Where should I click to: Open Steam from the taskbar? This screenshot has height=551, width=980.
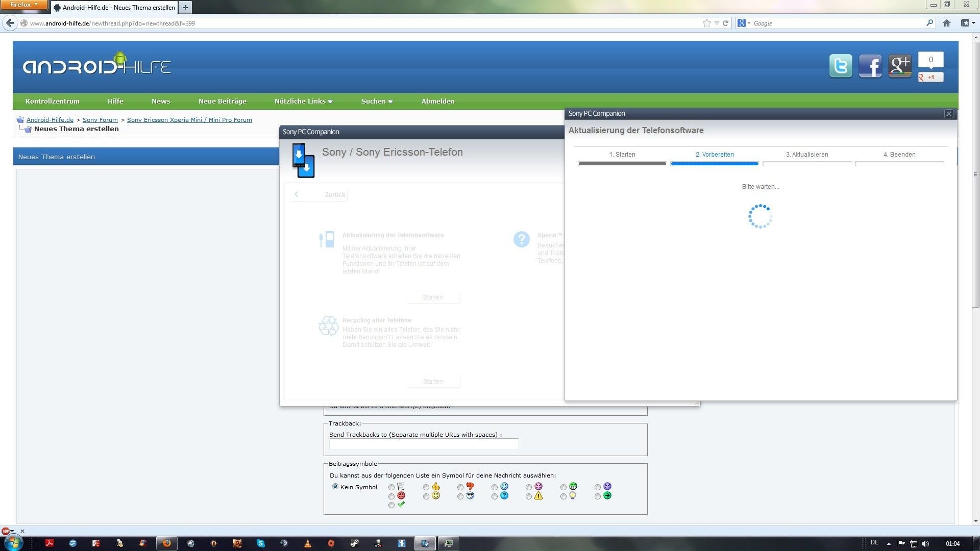click(x=355, y=543)
